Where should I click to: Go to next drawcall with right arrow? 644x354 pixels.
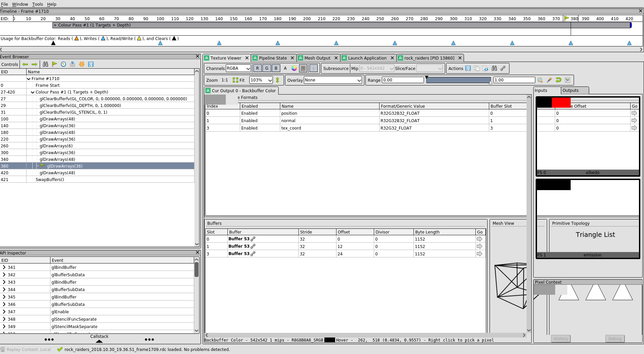point(34,64)
